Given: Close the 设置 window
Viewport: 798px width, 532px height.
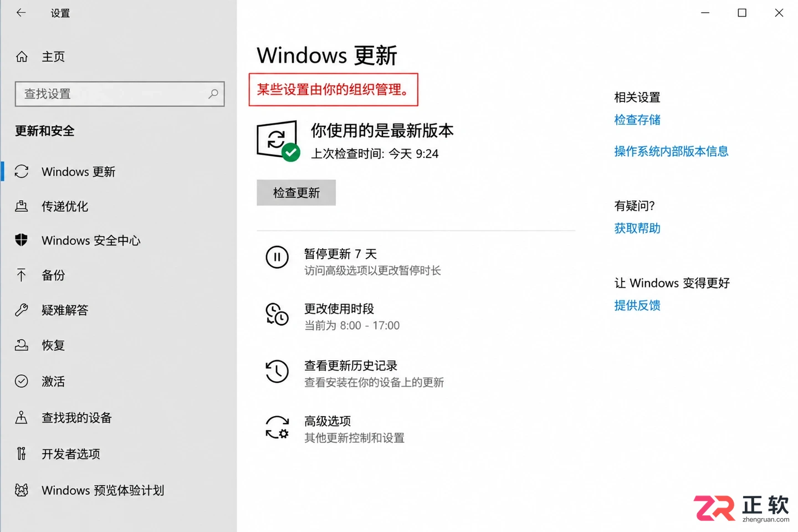Looking at the screenshot, I should [x=779, y=12].
